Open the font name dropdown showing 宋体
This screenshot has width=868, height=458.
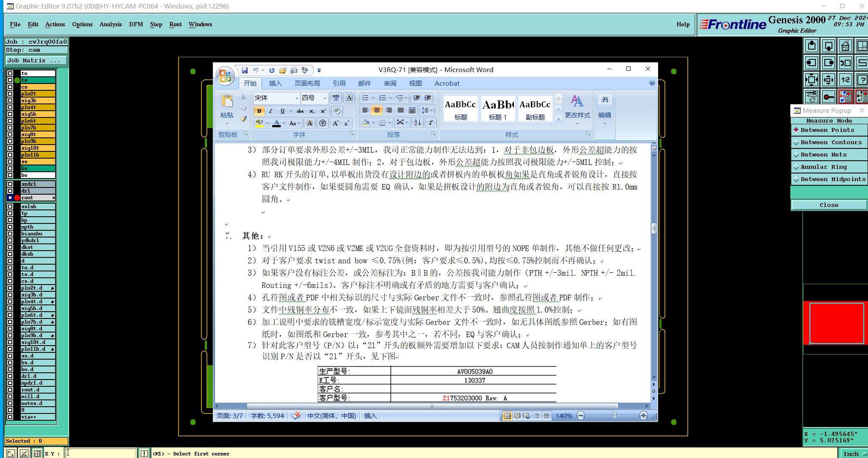(297, 98)
